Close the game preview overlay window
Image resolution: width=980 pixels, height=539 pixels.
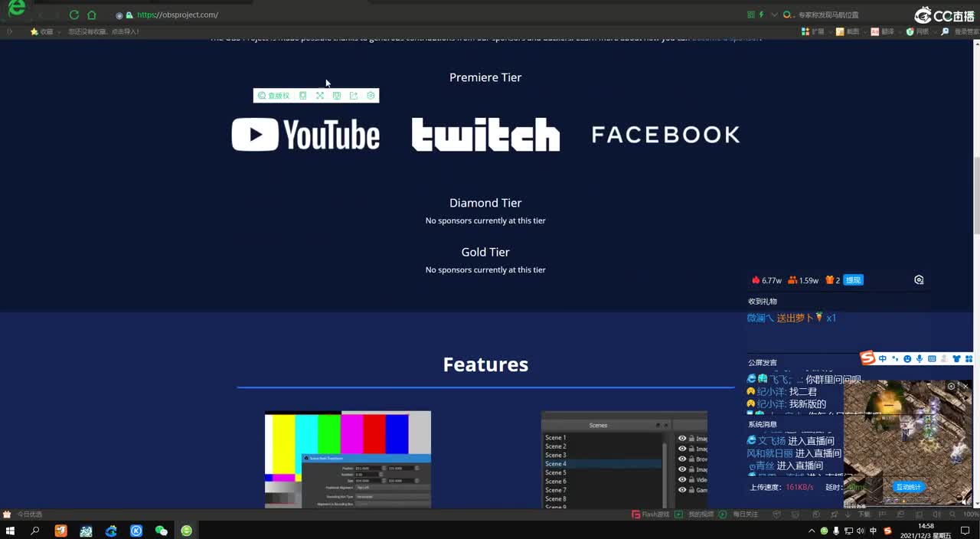click(x=965, y=387)
